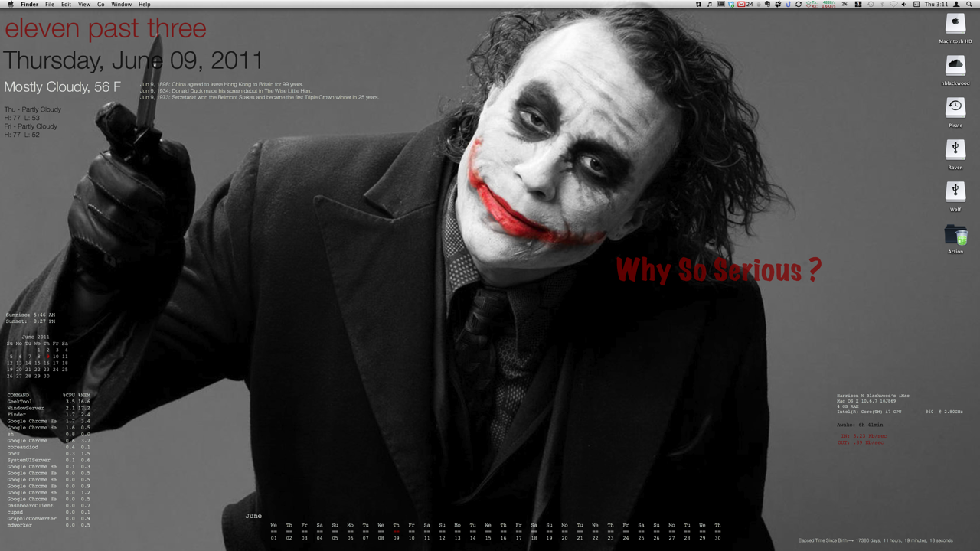Image resolution: width=980 pixels, height=551 pixels.
Task: Click the 'Sunset: 8:27 PM' text
Action: [31, 321]
